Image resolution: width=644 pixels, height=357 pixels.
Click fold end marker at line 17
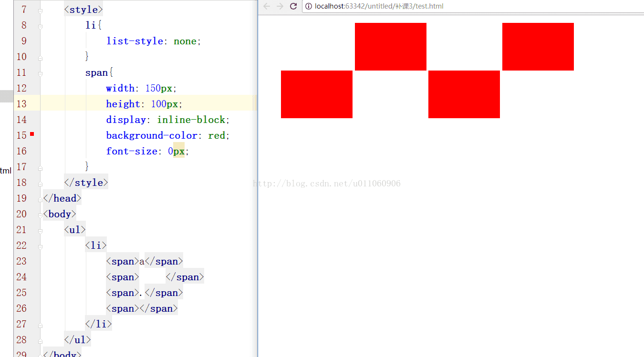tap(40, 167)
